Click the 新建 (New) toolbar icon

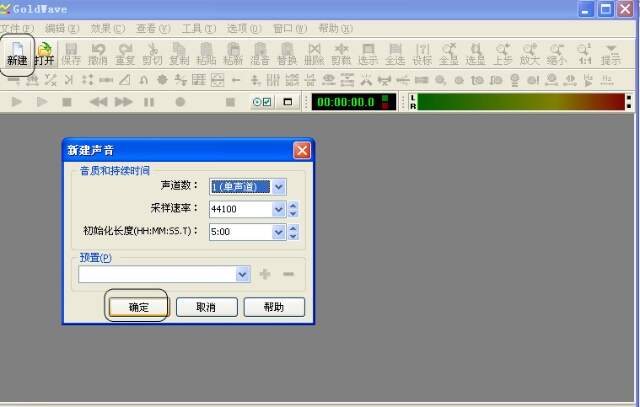[17, 54]
